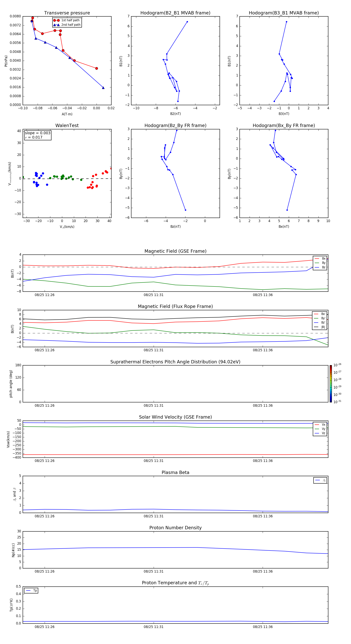Click the 'slope = 0.003' annotation
Image resolution: width=351 pixels, height=644 pixels.
pos(38,133)
